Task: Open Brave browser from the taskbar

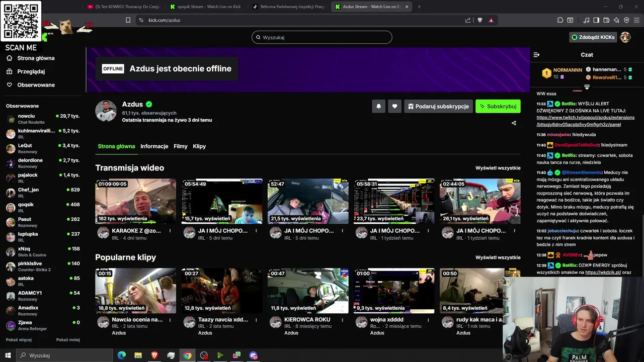Action: [154, 355]
